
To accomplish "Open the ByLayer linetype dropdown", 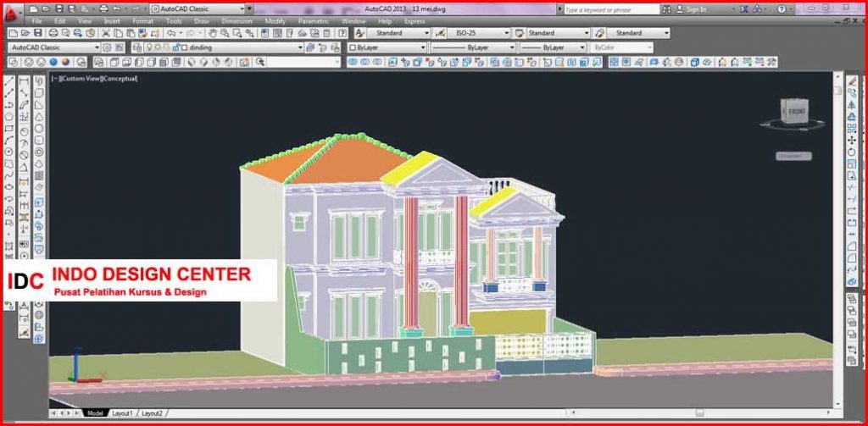I will [511, 47].
